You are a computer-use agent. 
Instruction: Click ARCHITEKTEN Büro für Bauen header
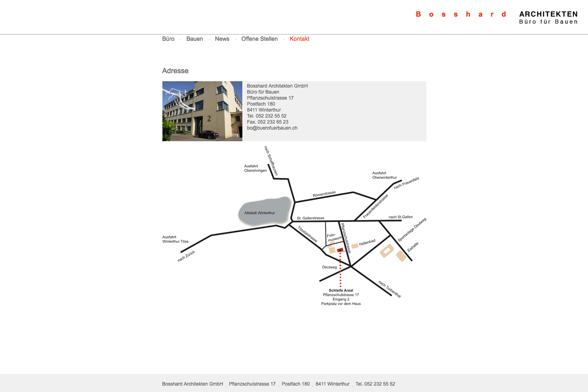tap(548, 18)
